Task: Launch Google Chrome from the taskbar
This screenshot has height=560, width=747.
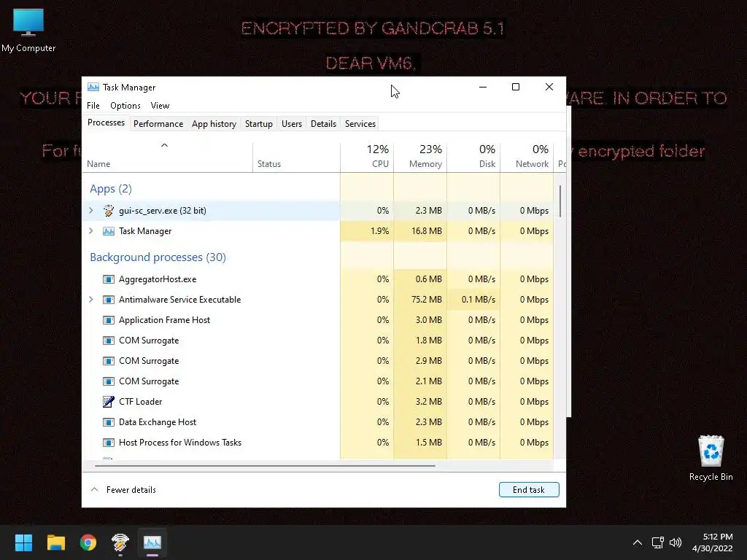Action: 88,542
